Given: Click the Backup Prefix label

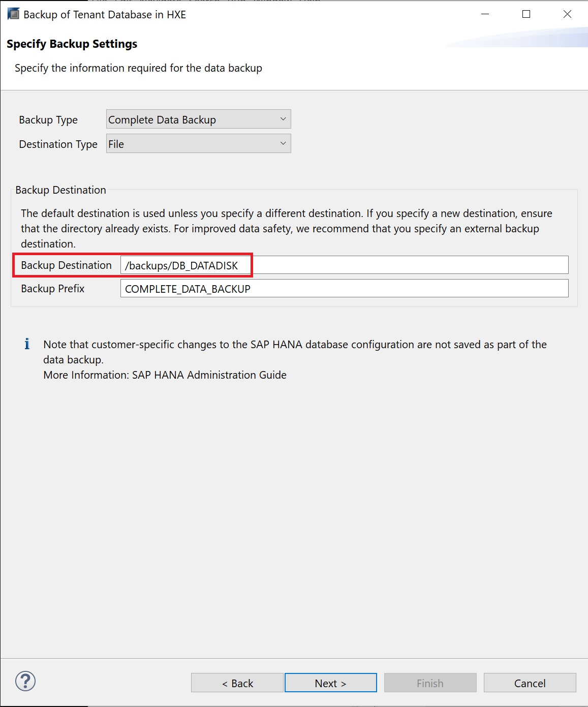Looking at the screenshot, I should point(52,289).
